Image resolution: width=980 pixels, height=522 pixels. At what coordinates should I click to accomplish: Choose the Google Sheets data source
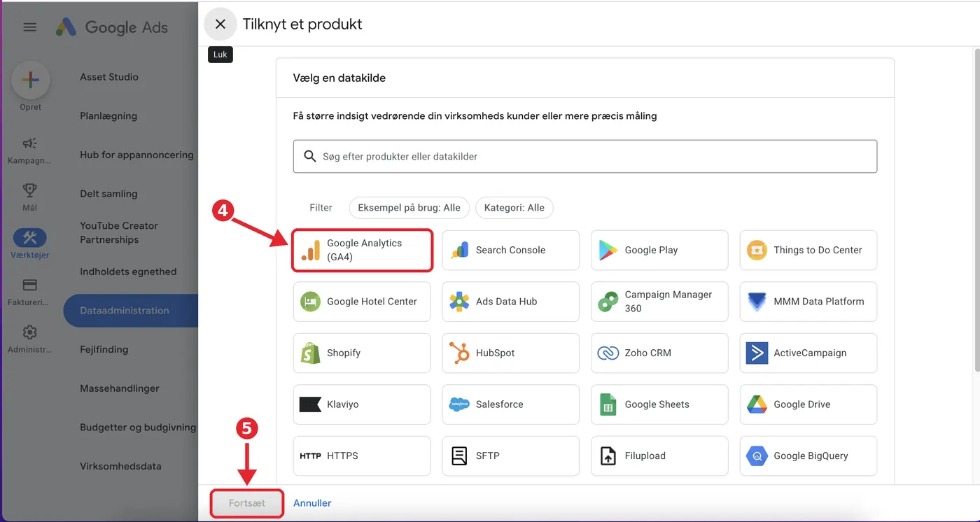tap(659, 404)
